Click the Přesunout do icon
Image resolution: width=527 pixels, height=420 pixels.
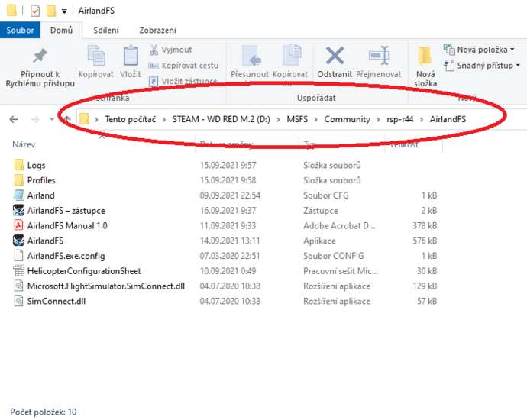point(251,56)
